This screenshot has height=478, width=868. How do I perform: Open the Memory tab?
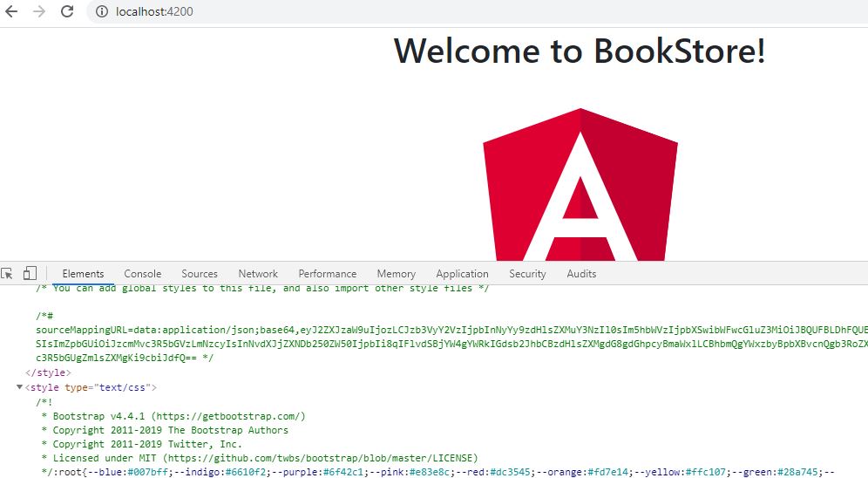pyautogui.click(x=396, y=274)
